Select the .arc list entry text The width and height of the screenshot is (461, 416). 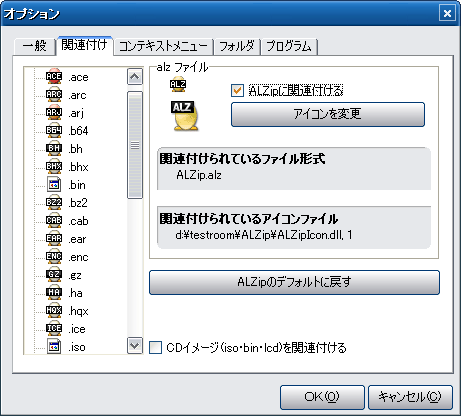pyautogui.click(x=77, y=95)
